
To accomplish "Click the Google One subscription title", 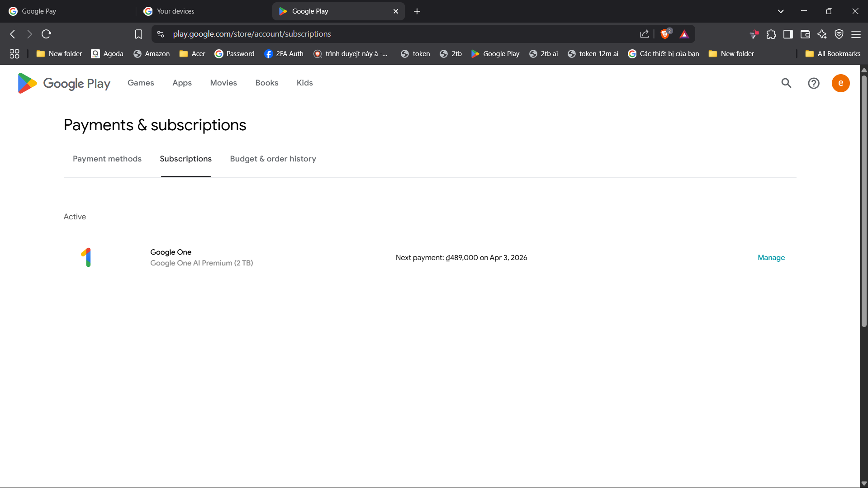I will point(171,252).
